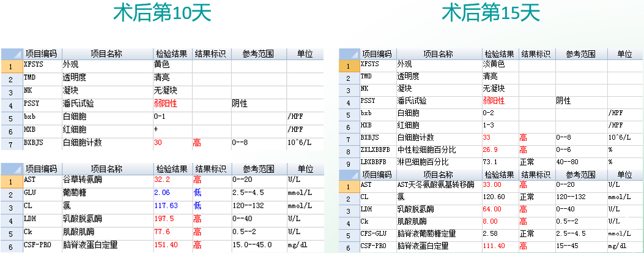Screen dimensions: 644x253
Task: Click the 77.6 creatine kinase result
Action: (162, 232)
